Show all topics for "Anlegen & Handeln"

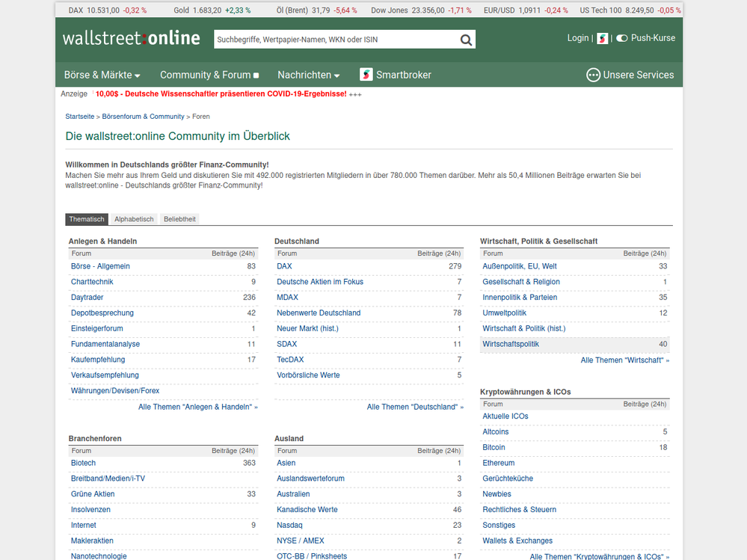point(197,407)
